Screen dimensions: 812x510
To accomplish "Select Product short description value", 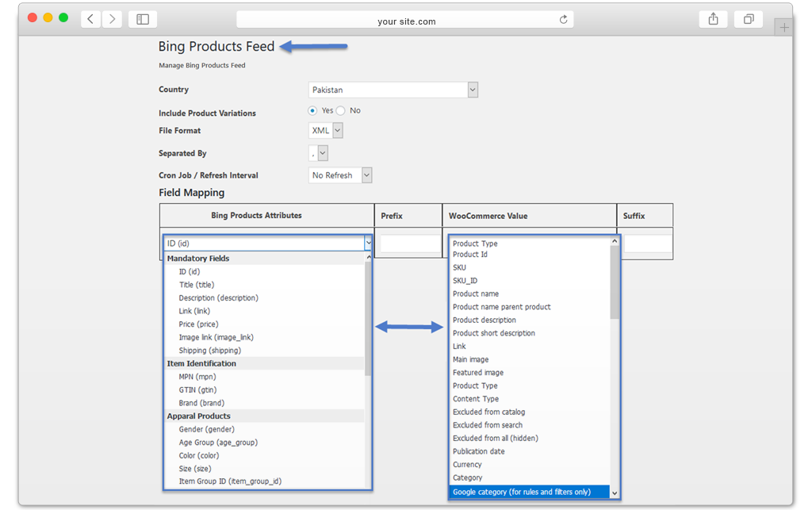I will pyautogui.click(x=493, y=333).
